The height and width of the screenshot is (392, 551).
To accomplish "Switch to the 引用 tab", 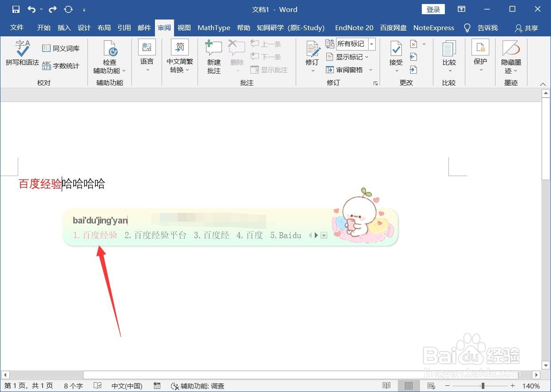I will click(x=124, y=27).
